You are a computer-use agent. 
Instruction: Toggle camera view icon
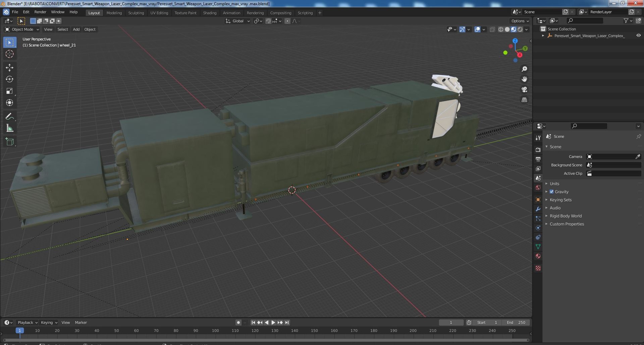click(x=524, y=90)
